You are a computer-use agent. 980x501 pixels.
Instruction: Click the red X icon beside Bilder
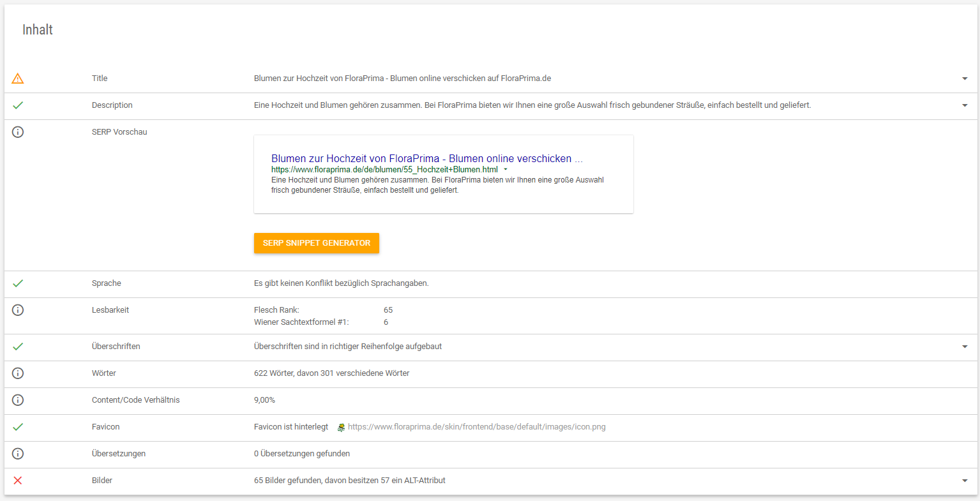click(18, 481)
